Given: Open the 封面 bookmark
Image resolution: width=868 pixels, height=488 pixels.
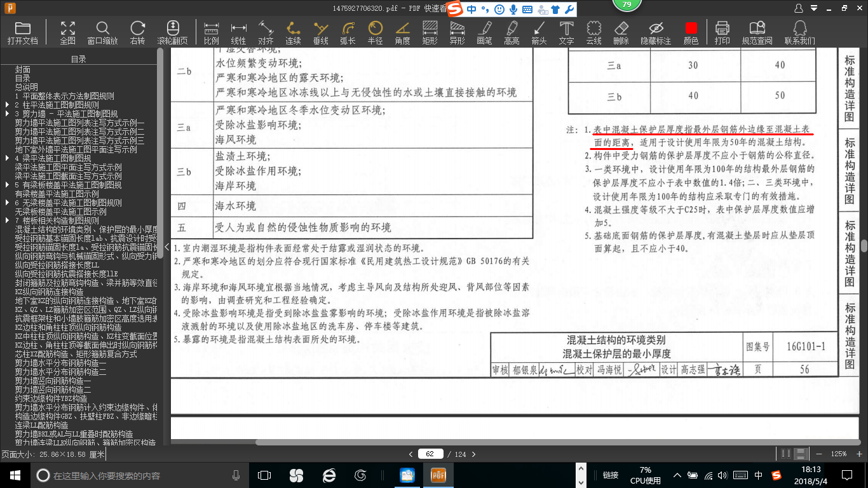Looking at the screenshot, I should tap(23, 69).
